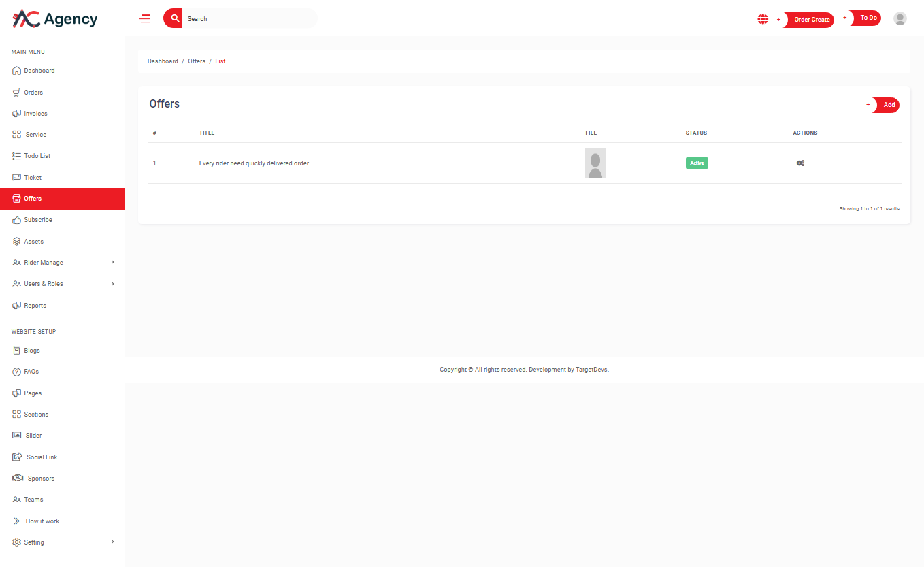Click the green Active status badge
Viewport: 924px width, 567px height.
tap(697, 163)
